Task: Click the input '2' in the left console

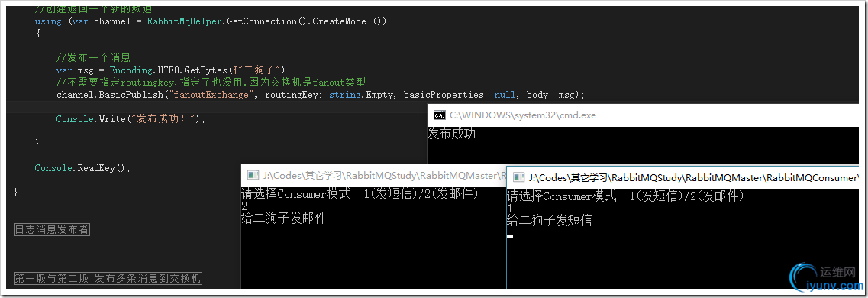Action: 244,206
